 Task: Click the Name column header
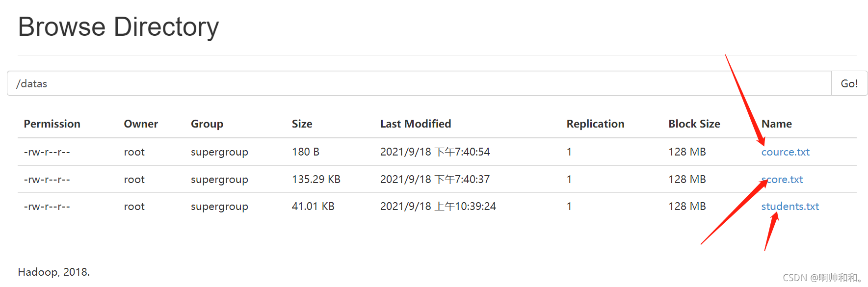click(776, 124)
